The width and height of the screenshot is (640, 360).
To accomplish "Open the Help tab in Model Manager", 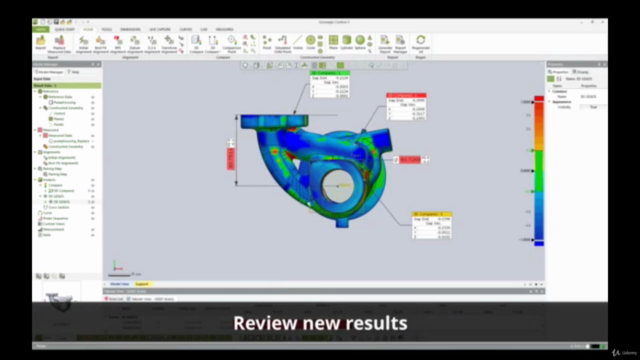I will click(73, 72).
